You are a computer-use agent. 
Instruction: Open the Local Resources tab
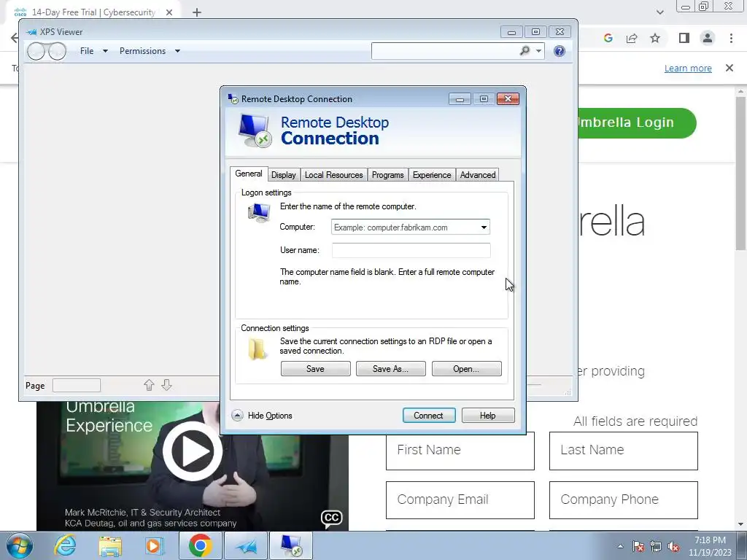tap(333, 175)
